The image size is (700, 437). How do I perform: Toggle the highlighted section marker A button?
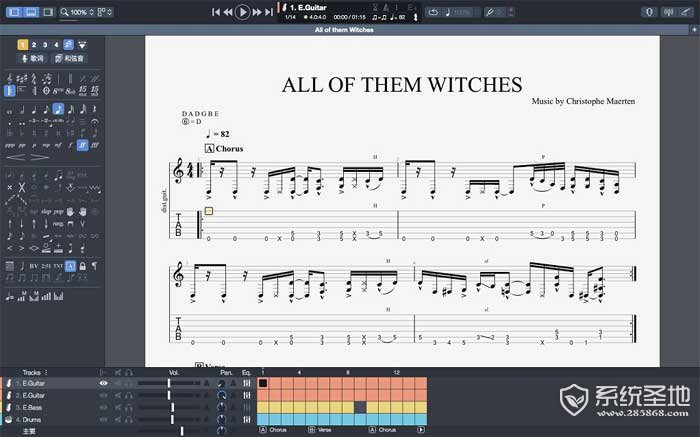tap(70, 266)
